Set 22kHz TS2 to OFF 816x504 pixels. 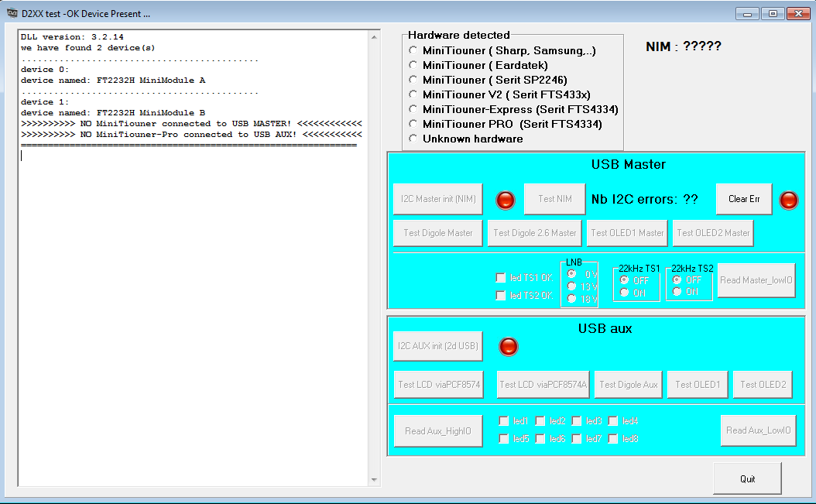click(677, 279)
